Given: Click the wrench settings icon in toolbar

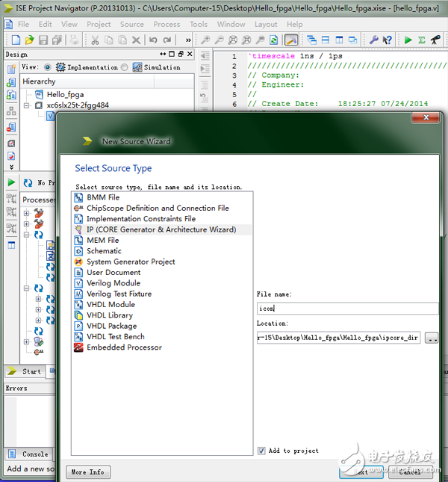Looking at the screenshot, I should pos(373,40).
